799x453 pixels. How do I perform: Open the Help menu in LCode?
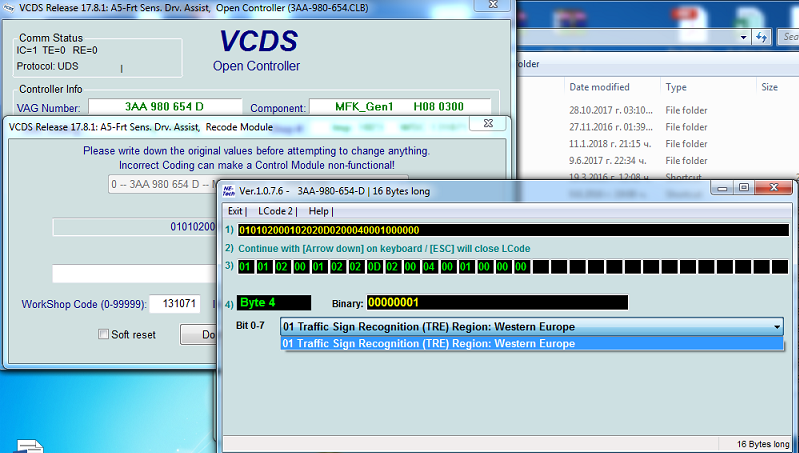point(319,211)
